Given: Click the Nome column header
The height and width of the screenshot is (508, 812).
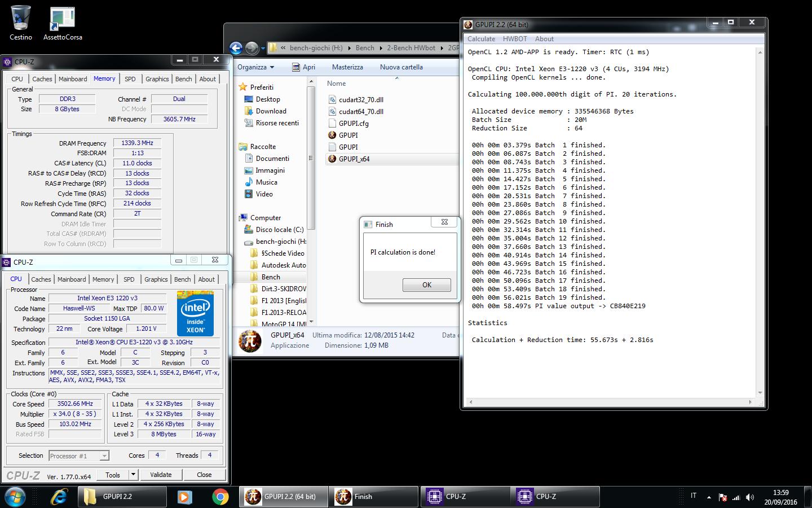Looking at the screenshot, I should point(337,83).
